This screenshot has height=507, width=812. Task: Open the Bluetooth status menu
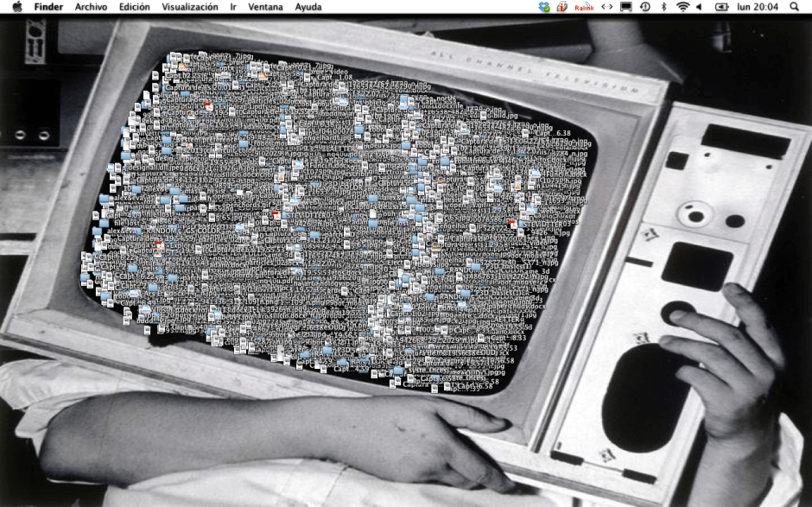[663, 7]
